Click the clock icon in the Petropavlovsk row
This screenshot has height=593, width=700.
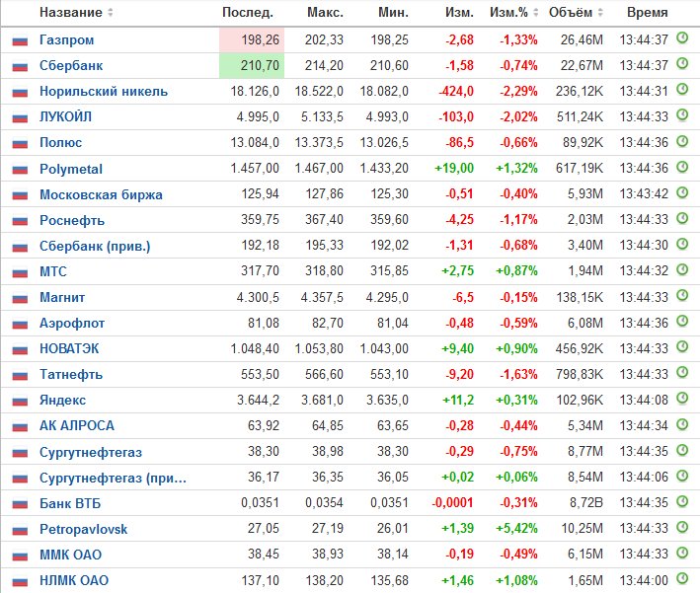(x=682, y=527)
